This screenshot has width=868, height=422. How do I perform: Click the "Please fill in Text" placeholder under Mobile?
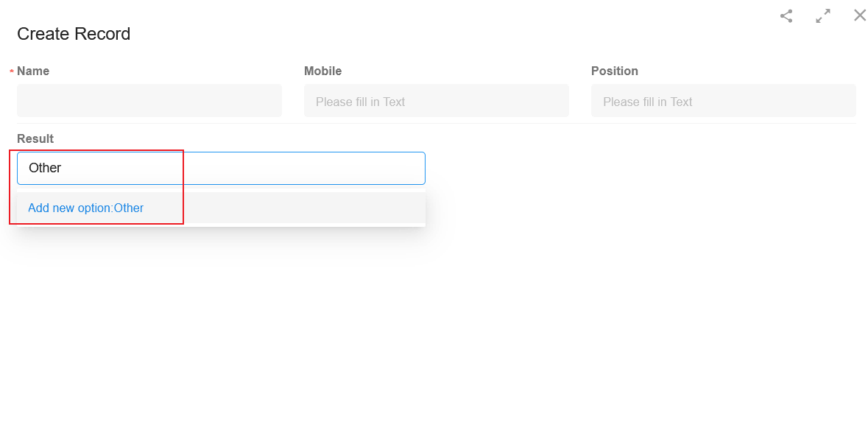coord(360,102)
